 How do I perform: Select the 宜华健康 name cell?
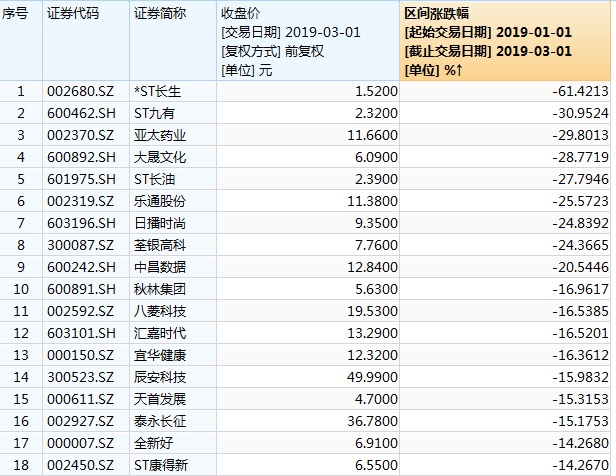coord(173,355)
